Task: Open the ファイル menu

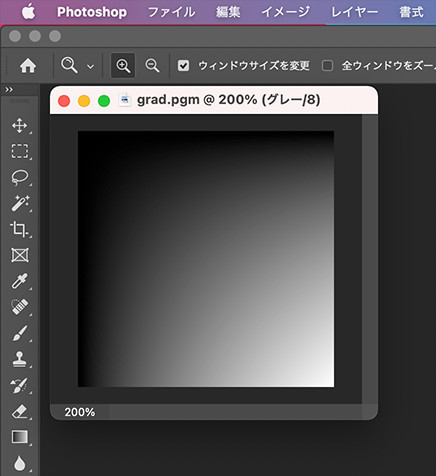Action: (x=171, y=12)
